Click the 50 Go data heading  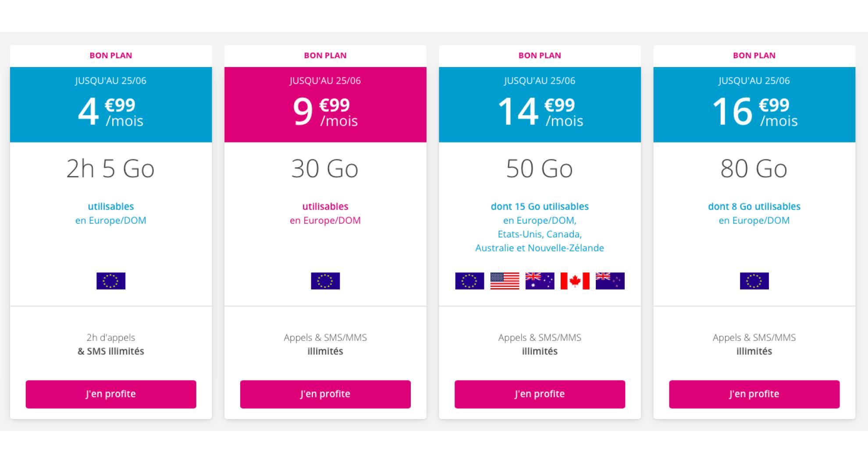pyautogui.click(x=540, y=169)
